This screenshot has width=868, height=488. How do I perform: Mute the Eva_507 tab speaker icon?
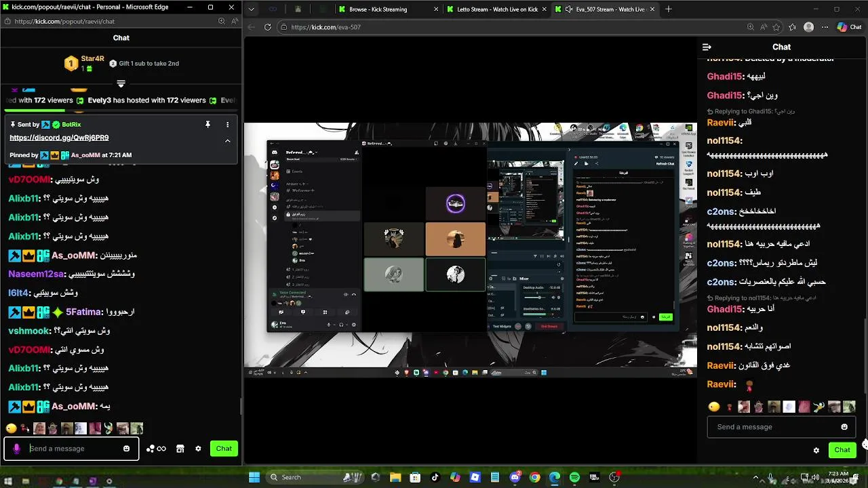pyautogui.click(x=568, y=9)
